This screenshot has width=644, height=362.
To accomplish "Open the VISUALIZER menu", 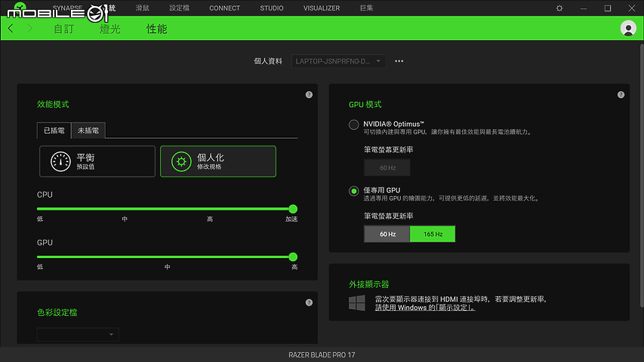I will point(322,8).
